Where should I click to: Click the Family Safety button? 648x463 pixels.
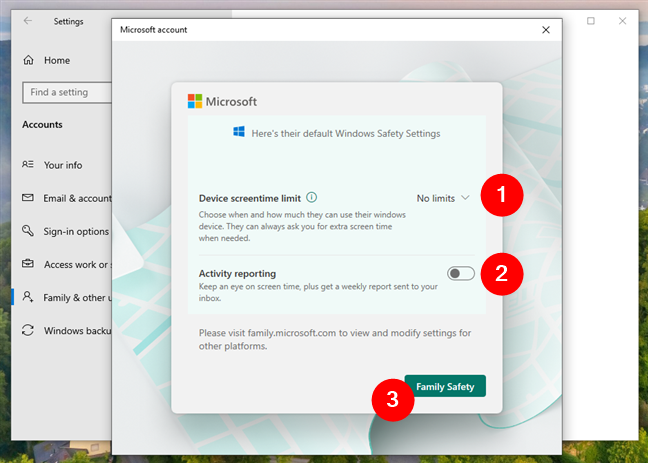445,386
